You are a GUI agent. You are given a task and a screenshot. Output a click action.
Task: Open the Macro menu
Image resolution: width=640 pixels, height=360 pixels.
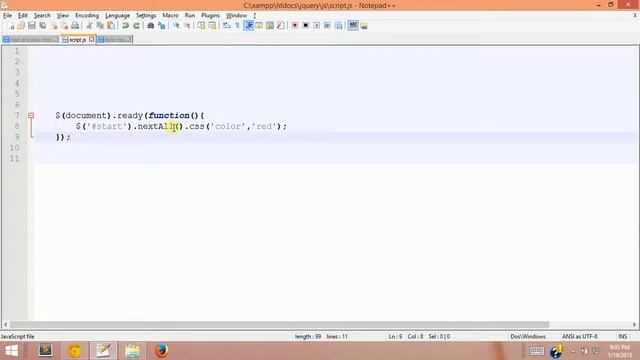point(170,16)
